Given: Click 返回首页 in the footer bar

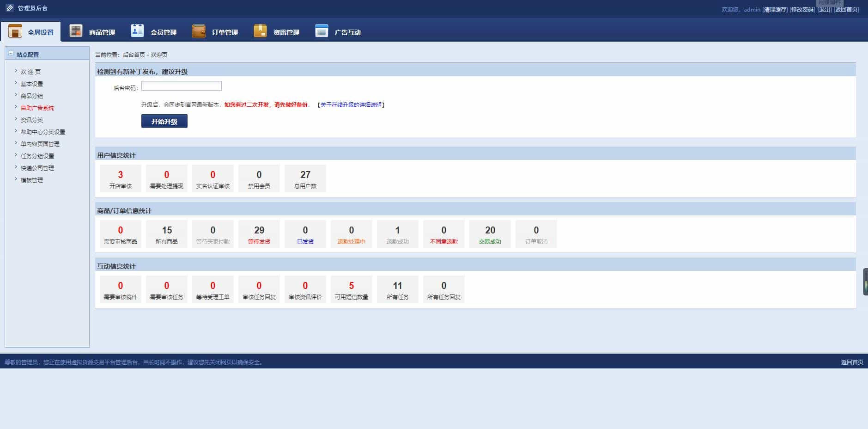Looking at the screenshot, I should [852, 362].
